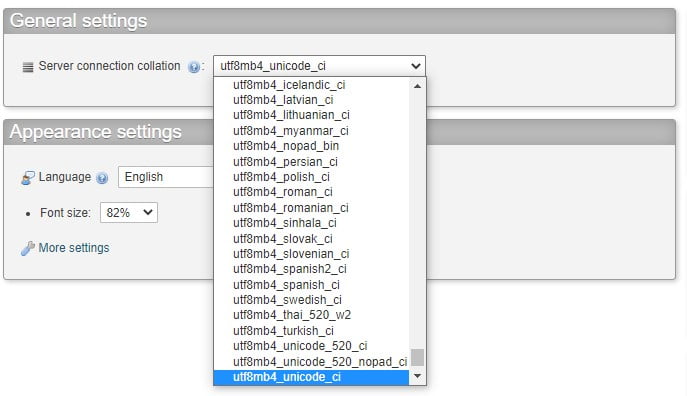Select utf8mb4_spanish_ci collation
Screen dimensions: 687x396
[x=311, y=285]
